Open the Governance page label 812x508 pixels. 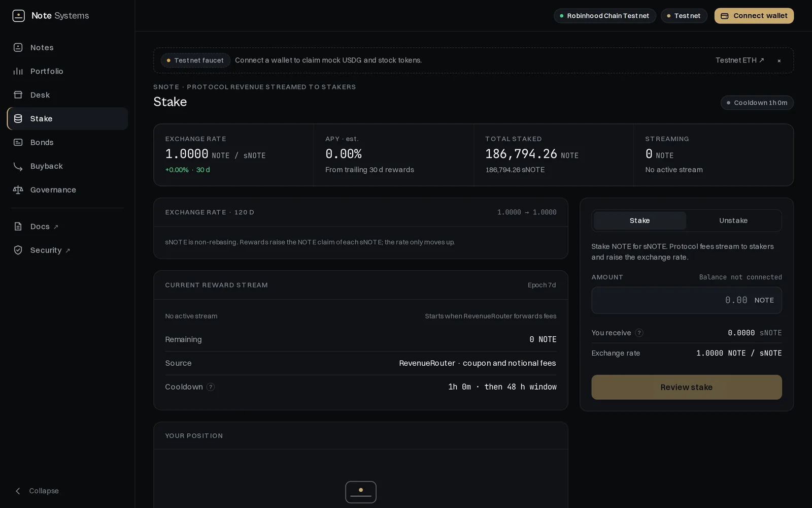[53, 189]
